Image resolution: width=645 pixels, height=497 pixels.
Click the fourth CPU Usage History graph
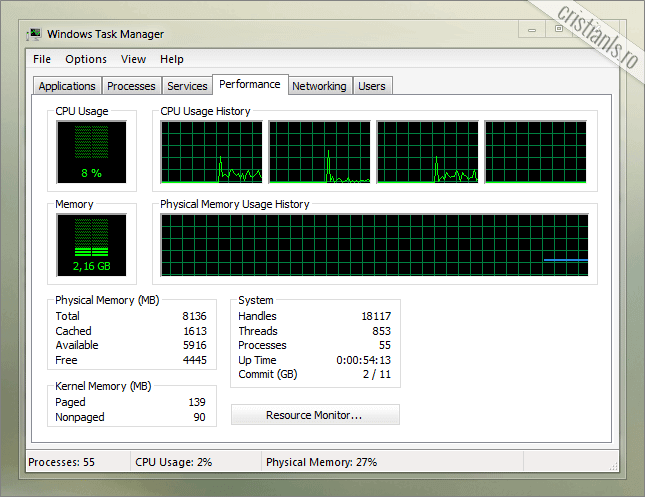pyautogui.click(x=536, y=152)
